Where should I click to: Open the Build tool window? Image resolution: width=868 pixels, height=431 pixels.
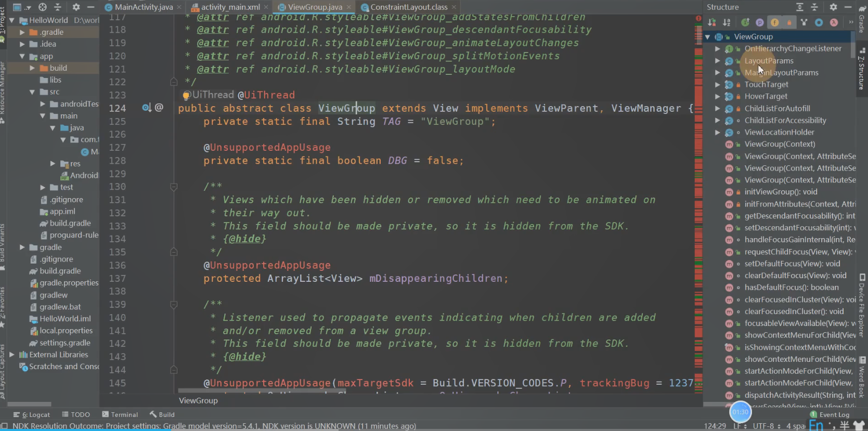[162, 414]
